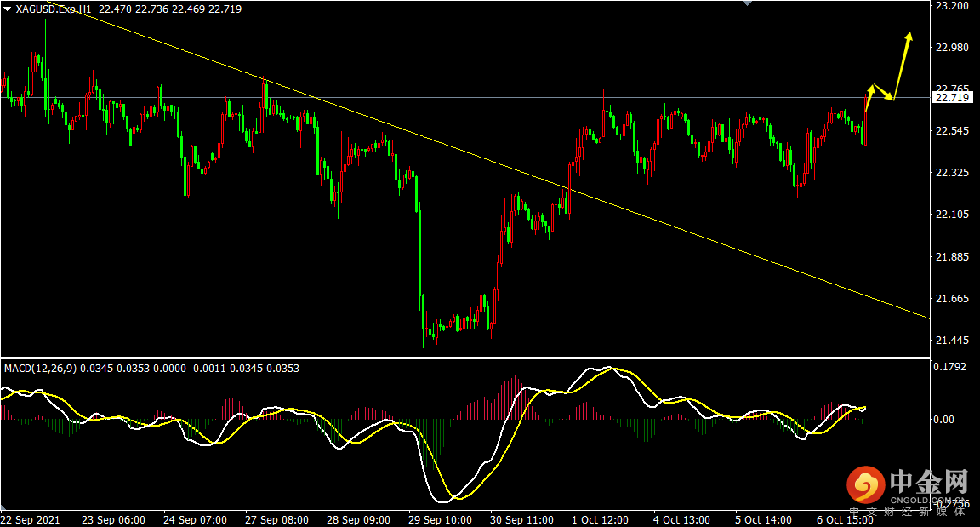
Task: Click the 5 Oct 14:00 time label
Action: click(763, 520)
